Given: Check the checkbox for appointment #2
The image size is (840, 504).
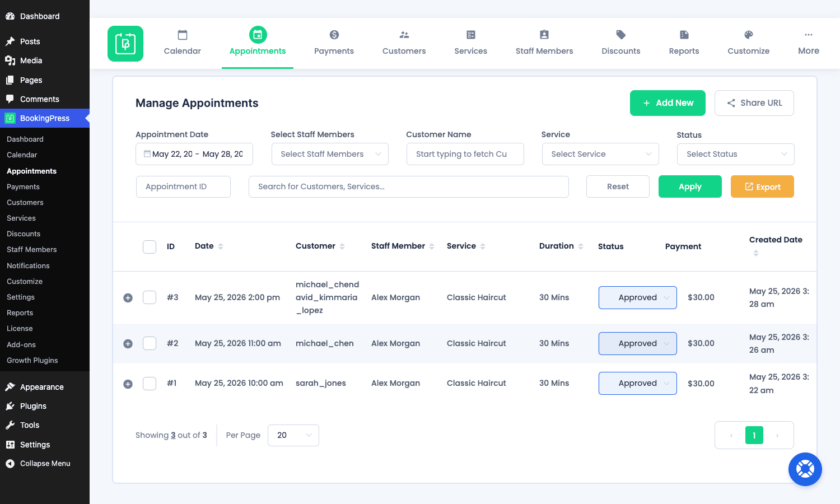Looking at the screenshot, I should [150, 343].
